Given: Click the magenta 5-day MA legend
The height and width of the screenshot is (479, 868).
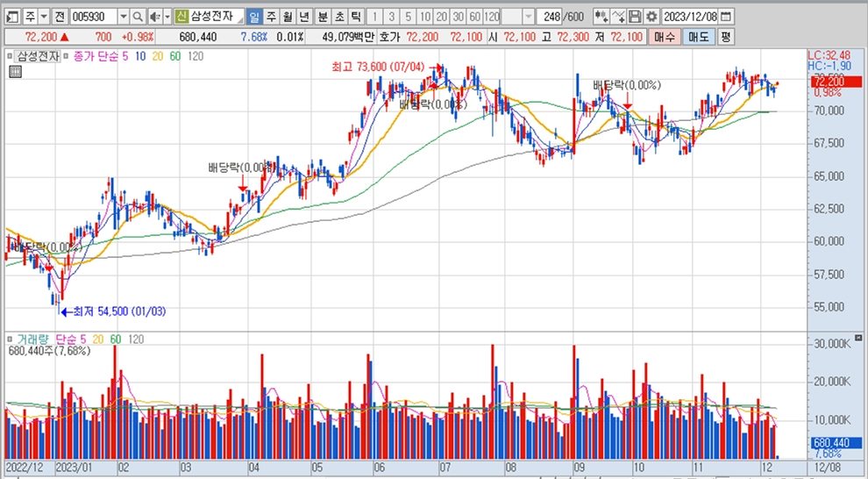Looking at the screenshot, I should (125, 56).
